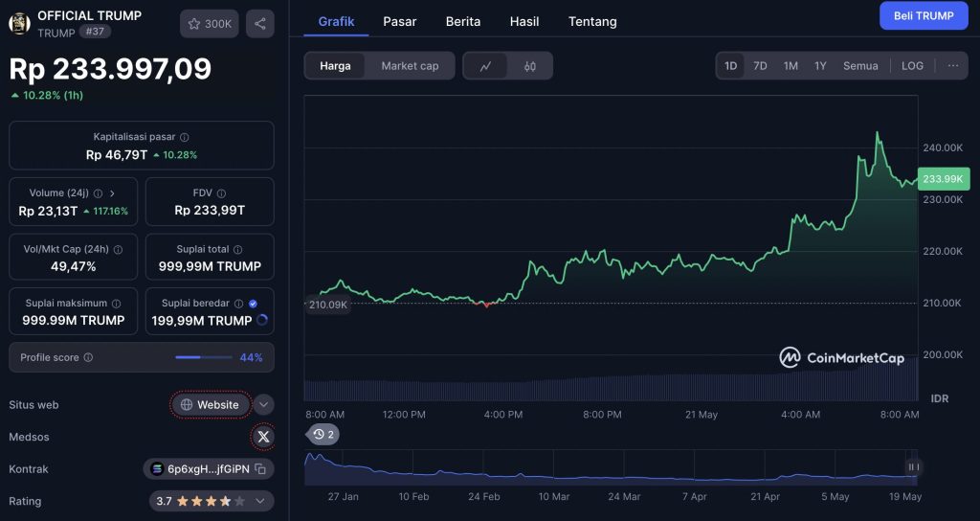Open info icon beside Vol/Mkt Cap (24h)
This screenshot has width=980, height=521.
click(118, 250)
